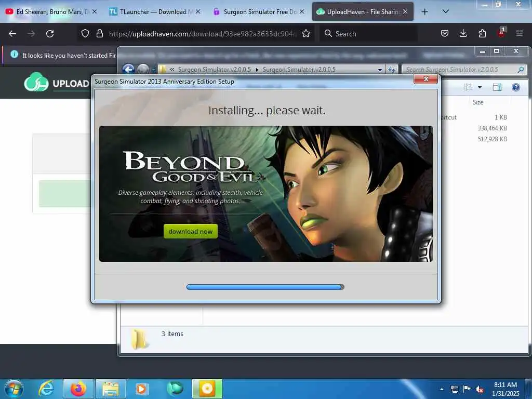Go back one page in Firefox
The height and width of the screenshot is (399, 532).
(12, 34)
